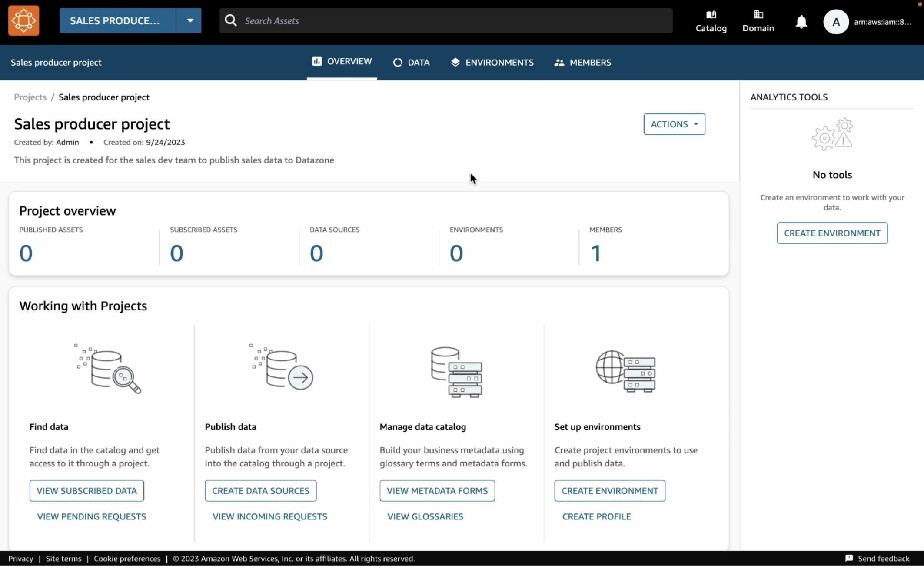Click the Projects breadcrumb link
Viewport: 924px width, 566px height.
tap(30, 97)
